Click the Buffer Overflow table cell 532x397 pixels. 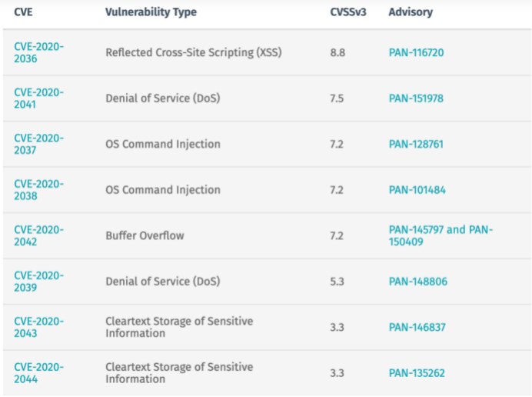coord(145,235)
